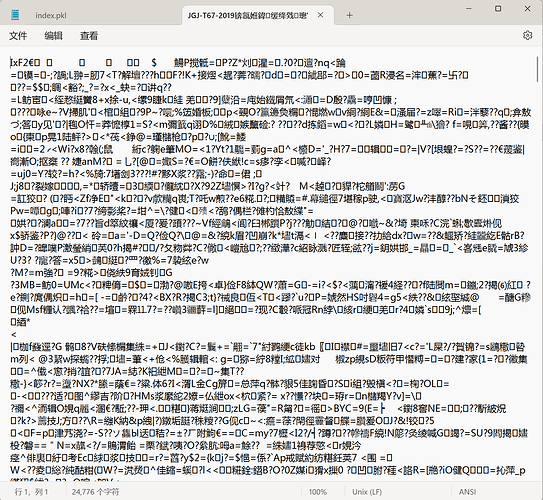Screen dimensions: 543x500
Task: Click the 24,776 character count indicator
Action: (x=95, y=492)
